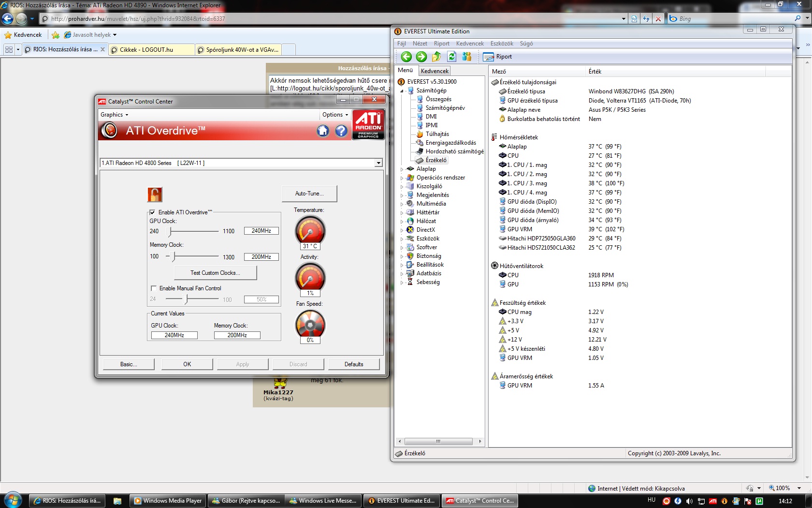Click GPU Clock 240MHz value field

click(x=261, y=231)
